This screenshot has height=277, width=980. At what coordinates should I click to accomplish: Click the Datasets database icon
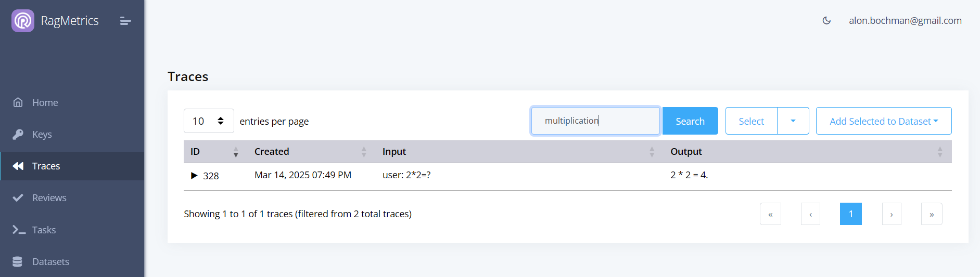18,261
